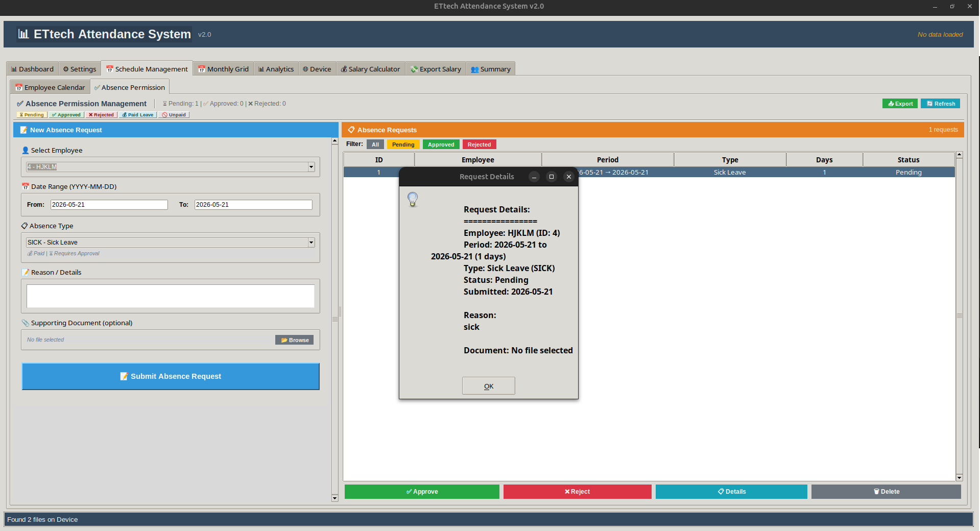Reject the selected absence request

[577, 492]
